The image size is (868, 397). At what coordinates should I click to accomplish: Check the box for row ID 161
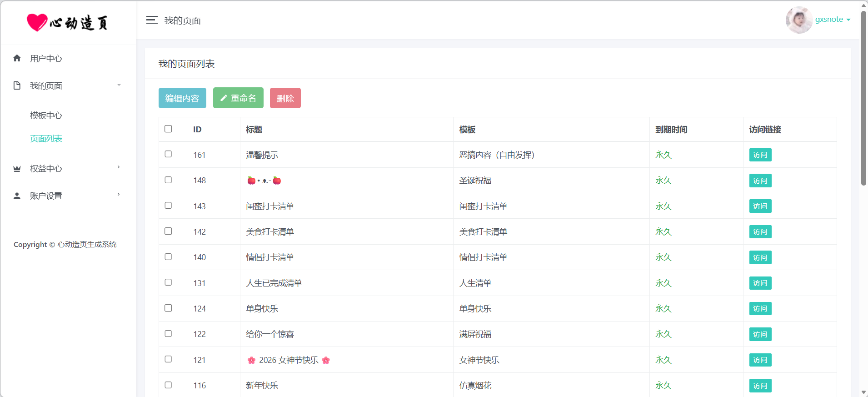tap(168, 154)
